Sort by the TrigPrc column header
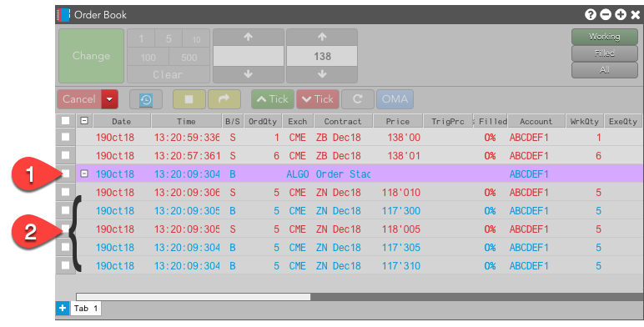This screenshot has width=644, height=327. pyautogui.click(x=448, y=121)
